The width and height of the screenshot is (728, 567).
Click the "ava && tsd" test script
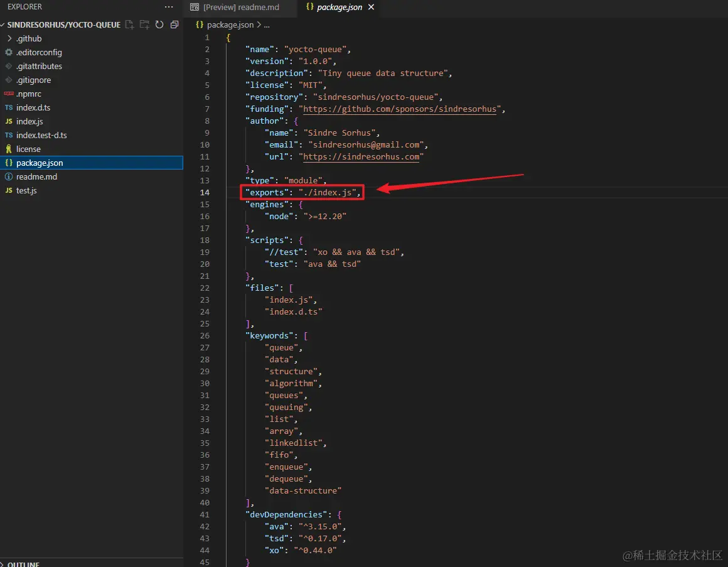332,264
